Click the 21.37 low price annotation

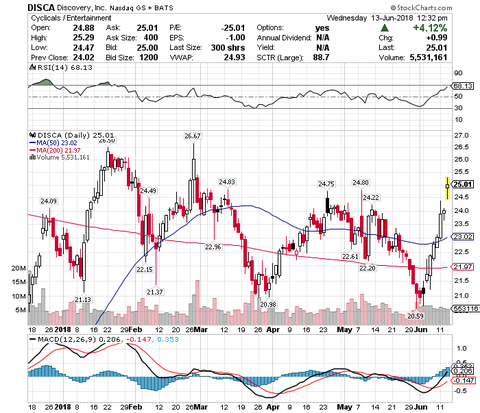click(155, 292)
